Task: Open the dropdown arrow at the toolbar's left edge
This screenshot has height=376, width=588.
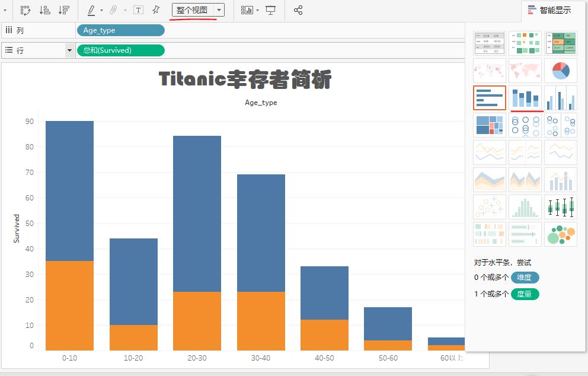Action: [5, 11]
